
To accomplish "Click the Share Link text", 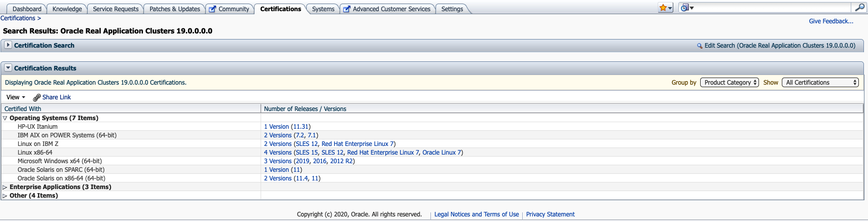I will click(57, 97).
